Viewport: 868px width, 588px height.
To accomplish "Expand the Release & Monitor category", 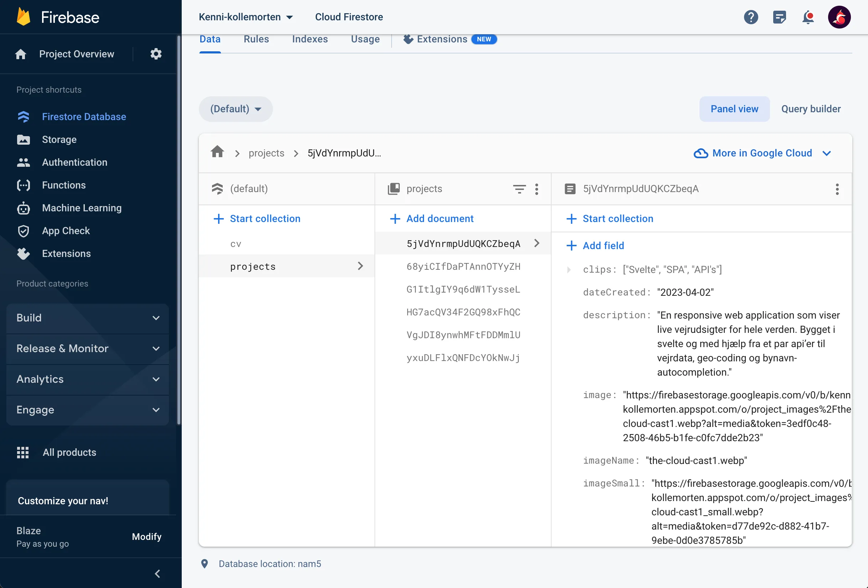I will point(88,349).
